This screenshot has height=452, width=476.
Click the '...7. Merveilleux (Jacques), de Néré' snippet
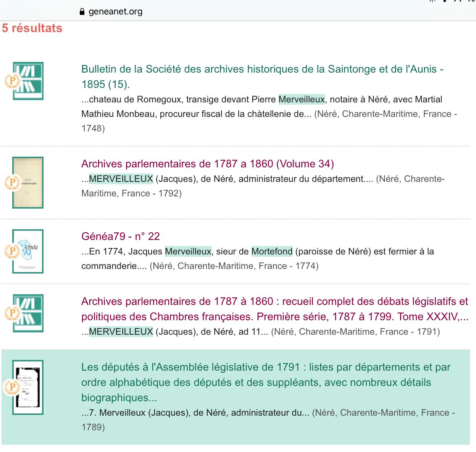[x=195, y=413]
